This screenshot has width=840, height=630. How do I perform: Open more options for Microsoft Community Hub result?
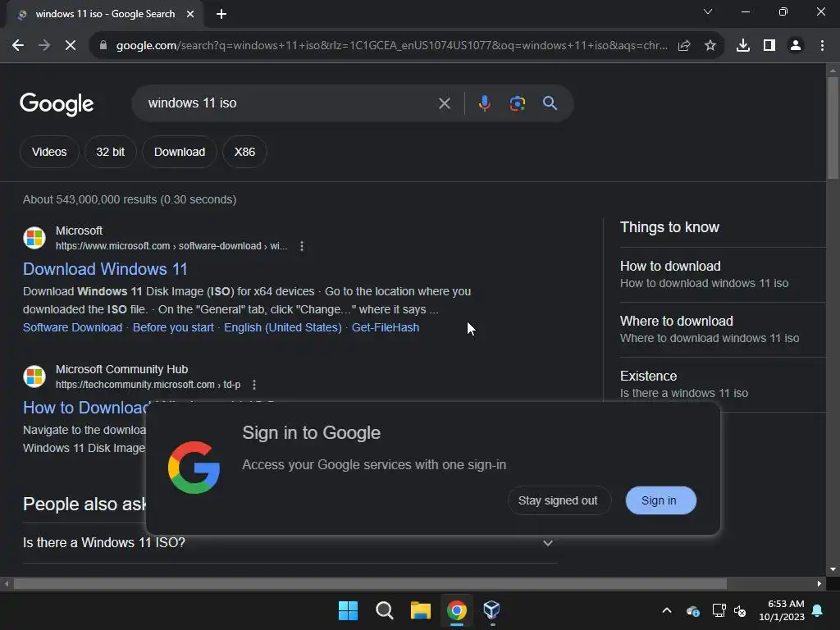pos(254,385)
